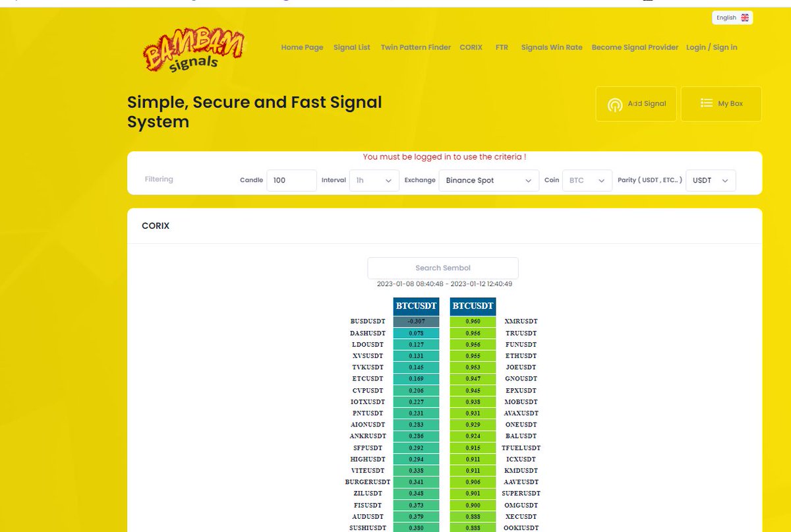Click the TRUUSDT symbol label
The image size is (791, 532).
click(521, 333)
